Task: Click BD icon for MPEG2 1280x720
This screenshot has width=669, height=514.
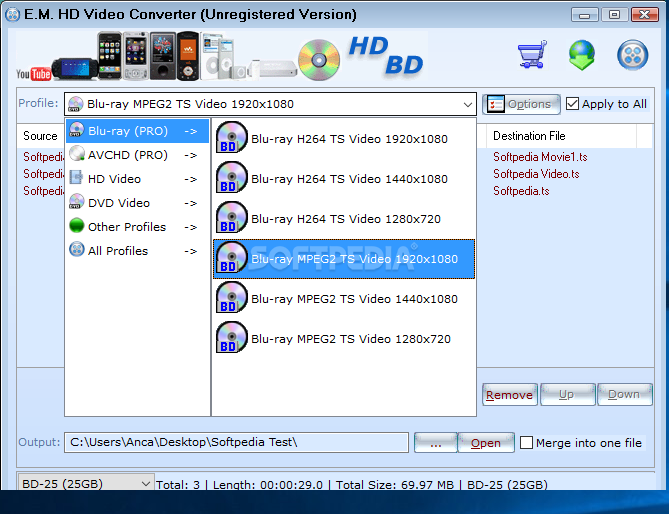Action: (x=231, y=337)
